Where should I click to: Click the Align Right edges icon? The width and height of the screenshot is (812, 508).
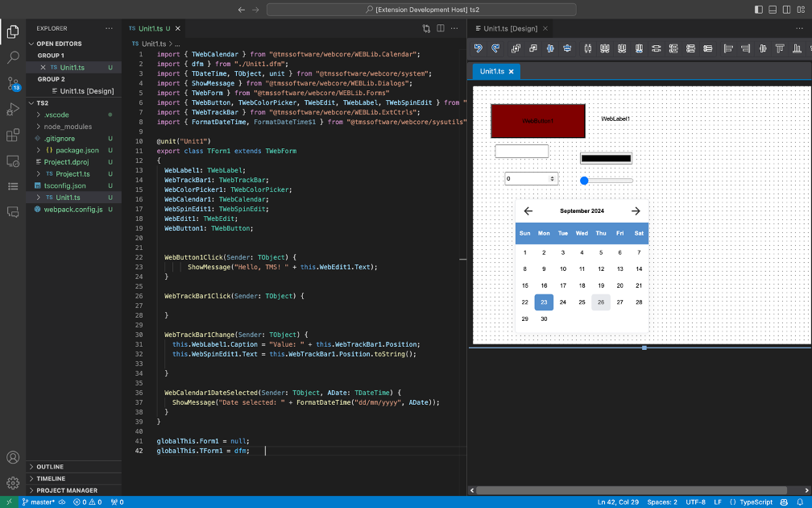[x=745, y=48]
